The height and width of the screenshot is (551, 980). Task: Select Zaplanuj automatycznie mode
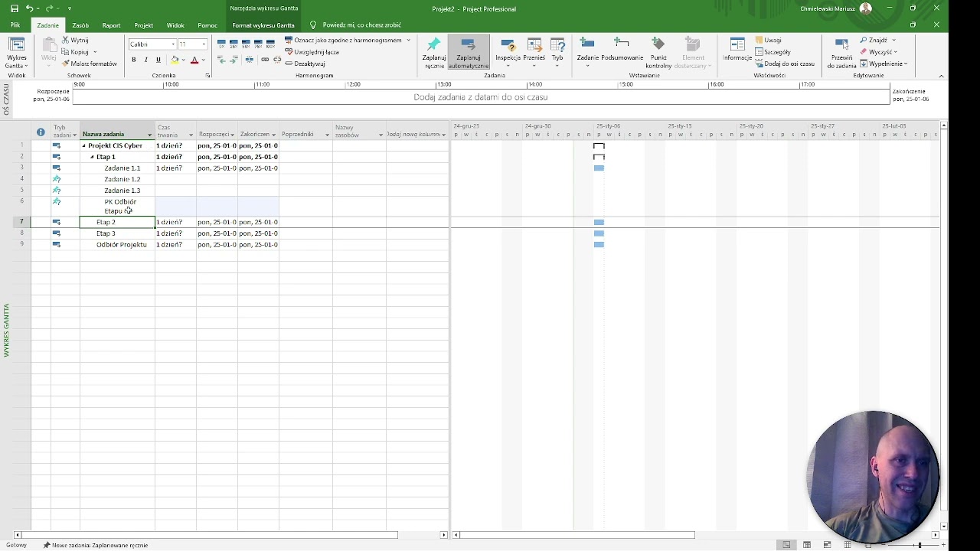point(469,53)
